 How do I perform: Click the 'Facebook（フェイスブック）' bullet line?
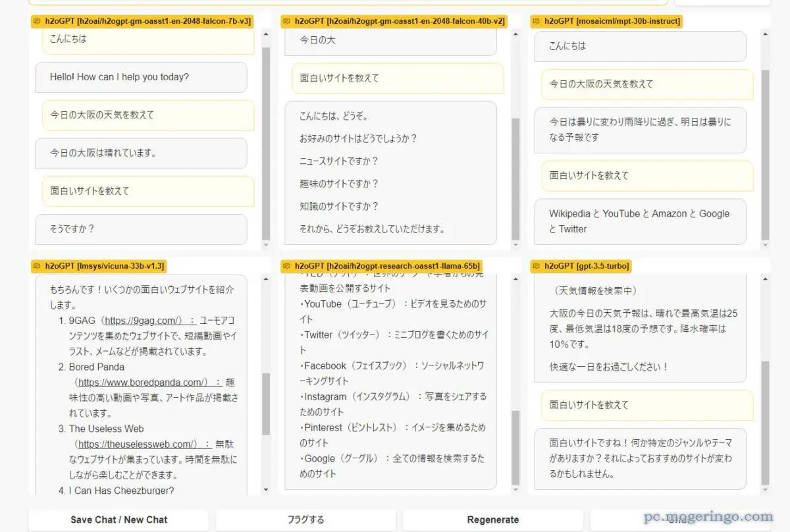point(392,373)
